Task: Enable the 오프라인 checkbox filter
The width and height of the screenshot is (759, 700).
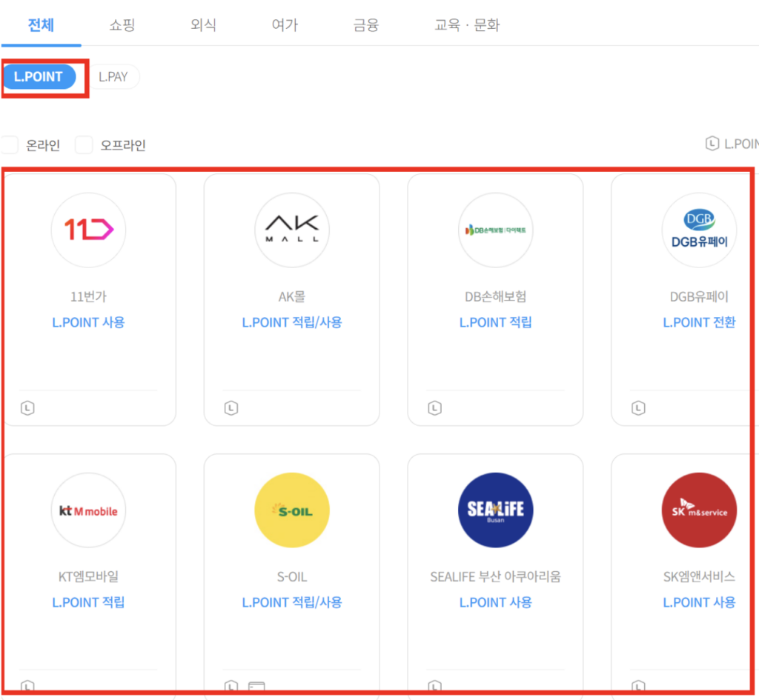Action: pos(84,145)
